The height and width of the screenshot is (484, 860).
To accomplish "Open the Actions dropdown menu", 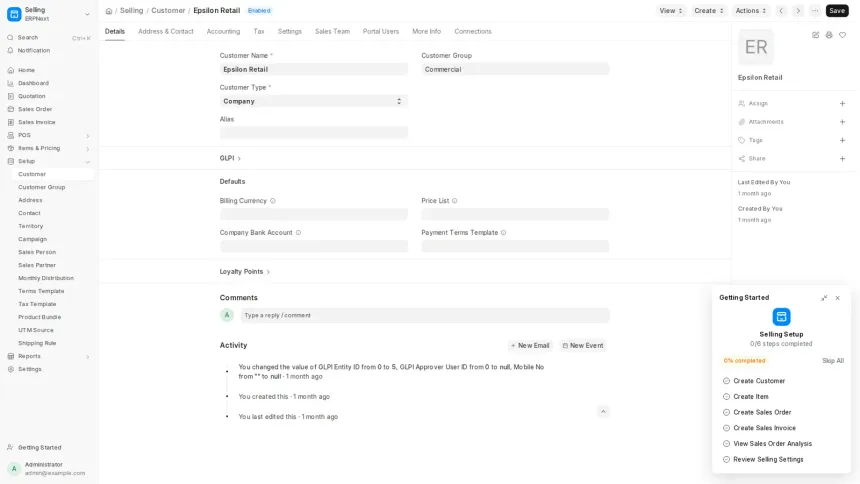I will pyautogui.click(x=750, y=10).
